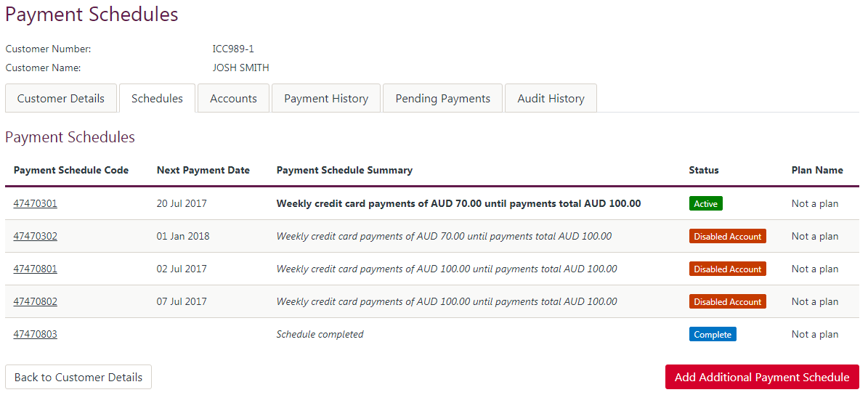Click the green Active status badge
Viewport: 868px width, 395px height.
coord(705,204)
